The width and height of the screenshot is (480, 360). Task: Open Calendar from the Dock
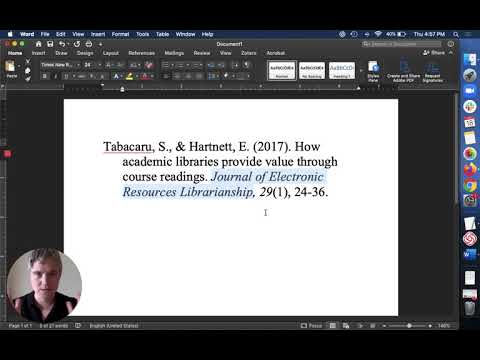[x=470, y=122]
